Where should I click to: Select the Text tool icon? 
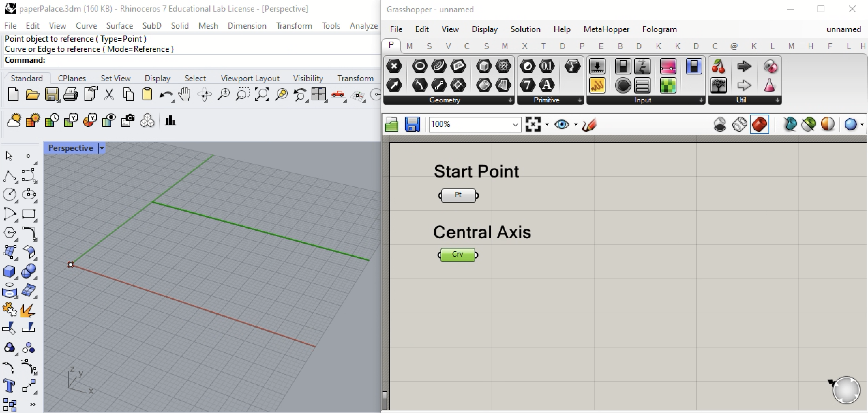(x=9, y=386)
